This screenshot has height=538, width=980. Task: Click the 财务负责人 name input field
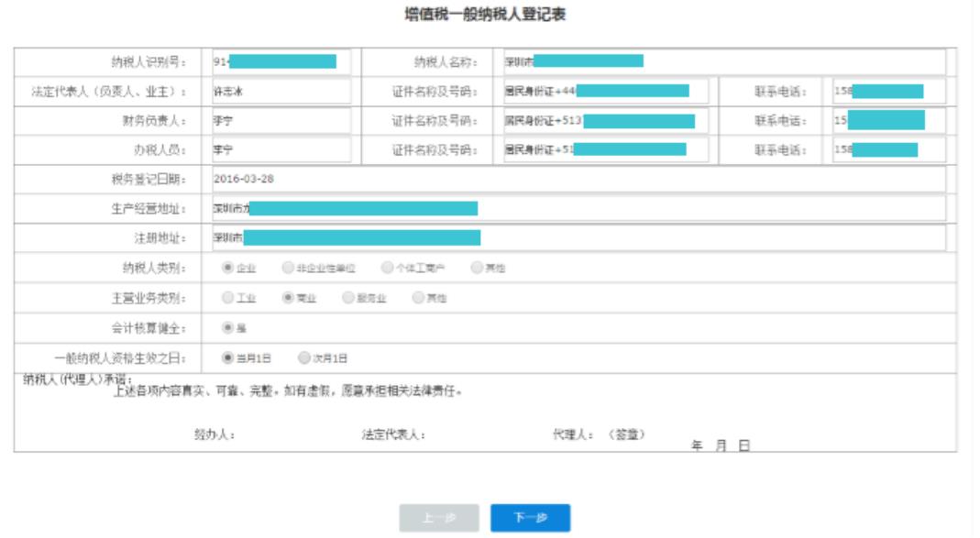click(281, 121)
